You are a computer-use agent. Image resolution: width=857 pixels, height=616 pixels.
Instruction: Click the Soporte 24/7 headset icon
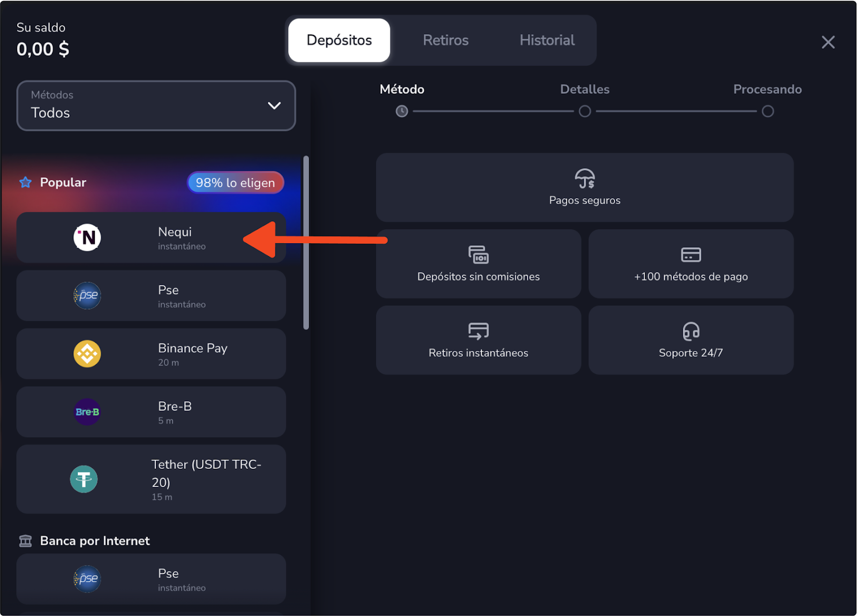(690, 332)
